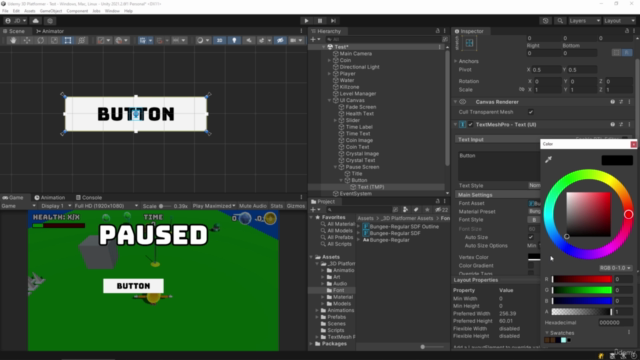Open the Gizmos button in Game view
This screenshot has width=640, height=360.
click(296, 206)
